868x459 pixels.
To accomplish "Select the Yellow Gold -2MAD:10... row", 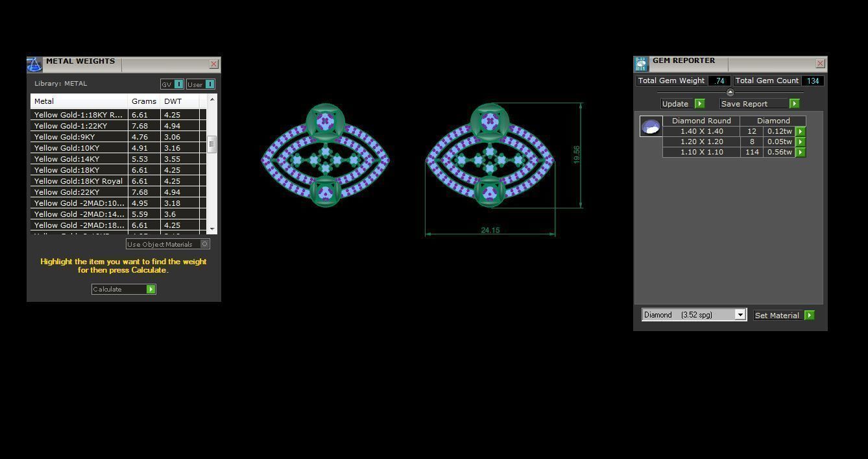I will tap(118, 203).
